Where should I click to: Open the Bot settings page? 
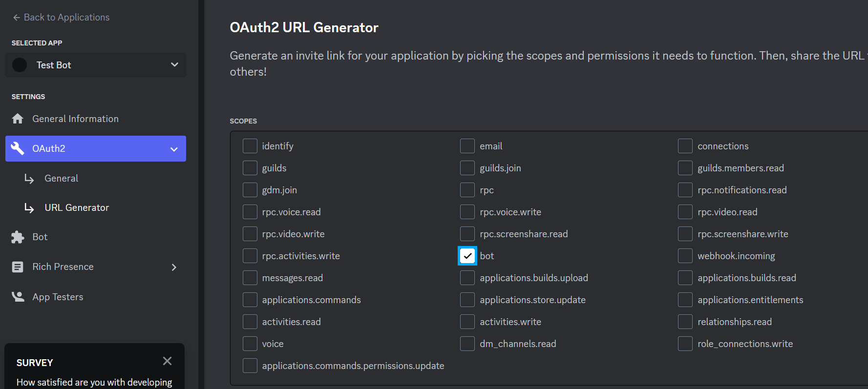coord(40,237)
